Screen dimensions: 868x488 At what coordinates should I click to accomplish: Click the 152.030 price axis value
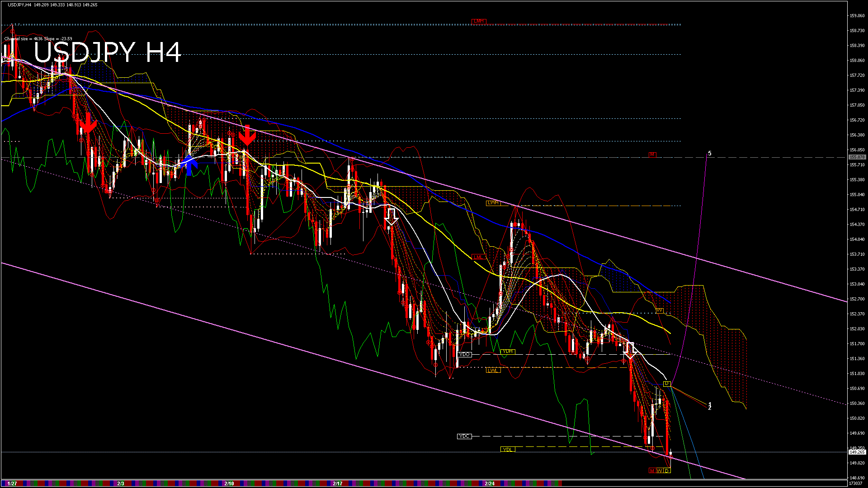(x=857, y=328)
